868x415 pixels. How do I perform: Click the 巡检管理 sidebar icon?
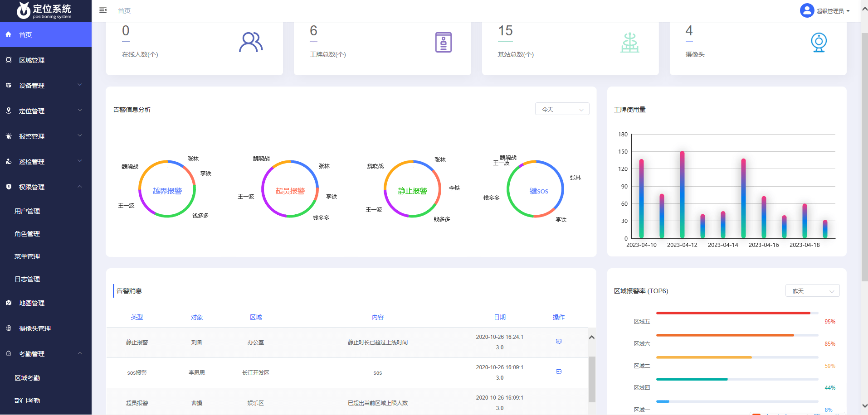click(8, 161)
